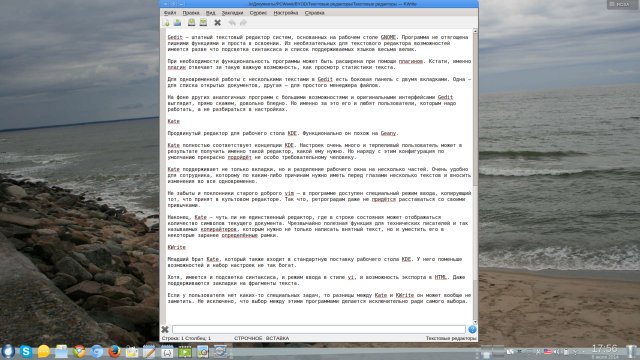
Task: Click the Open file toolbar icon
Action: [x=178, y=22]
